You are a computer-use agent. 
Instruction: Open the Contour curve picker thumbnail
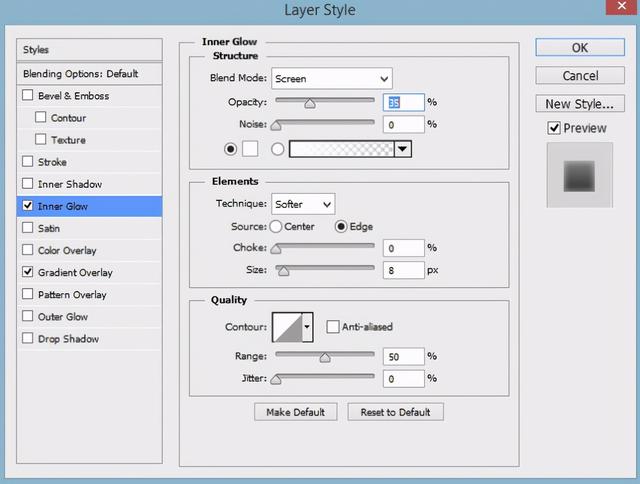click(x=287, y=327)
